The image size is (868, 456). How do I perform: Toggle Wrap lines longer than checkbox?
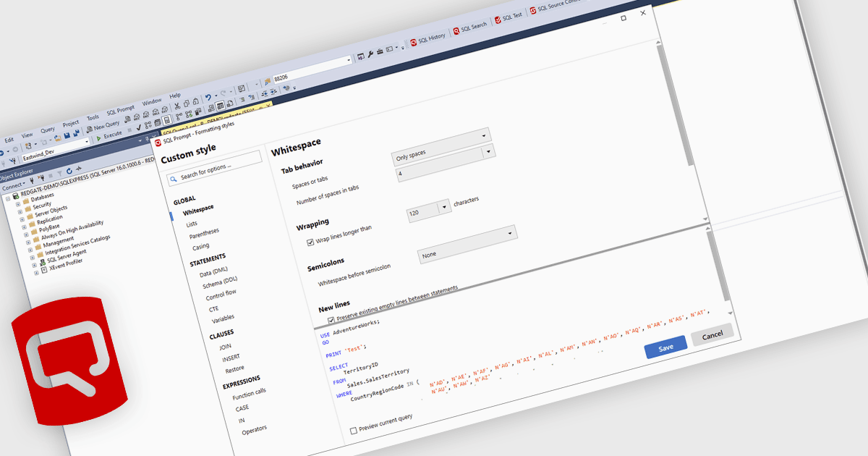pyautogui.click(x=310, y=242)
